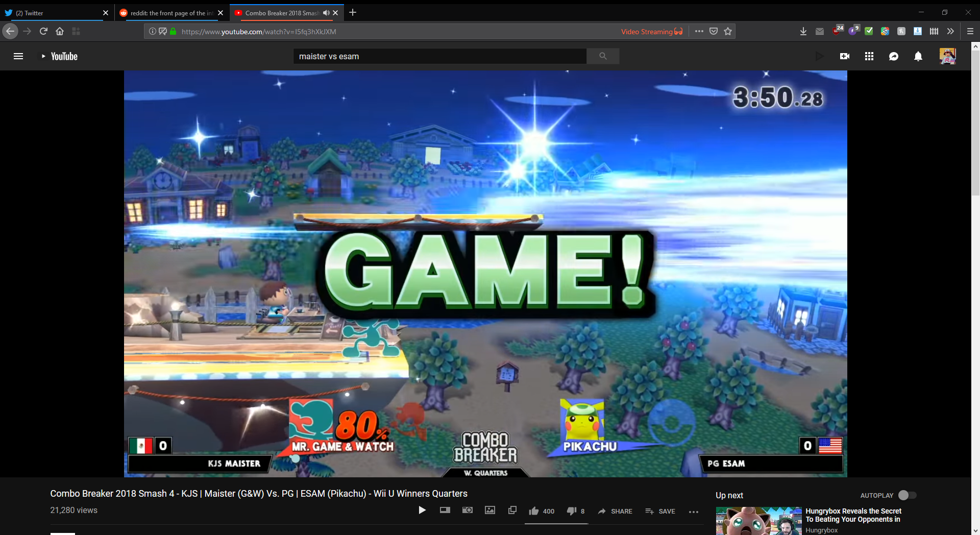The width and height of the screenshot is (980, 535).
Task: Close the reddit tab
Action: point(220,13)
